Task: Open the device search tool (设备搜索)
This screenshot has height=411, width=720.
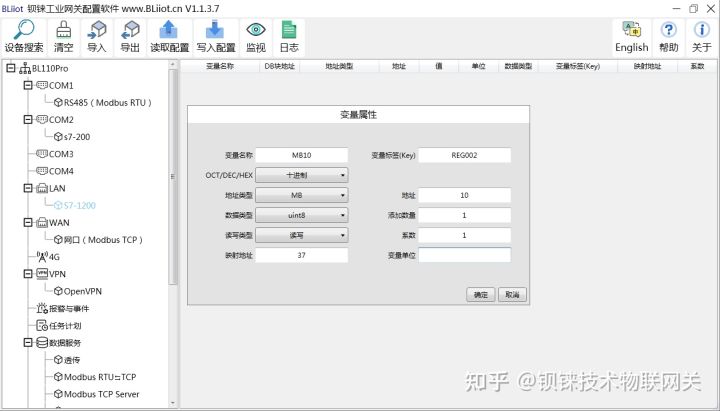Action: pyautogui.click(x=24, y=37)
